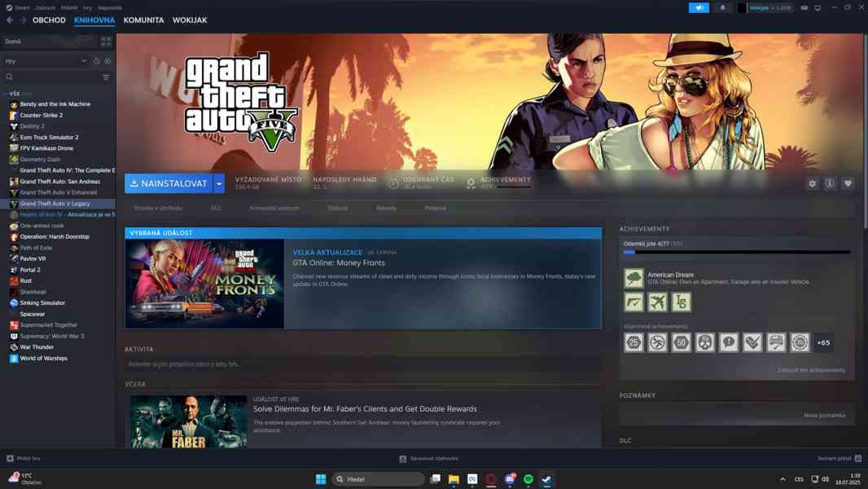Open the OBCHOD store tab
868x489 pixels.
(x=49, y=20)
